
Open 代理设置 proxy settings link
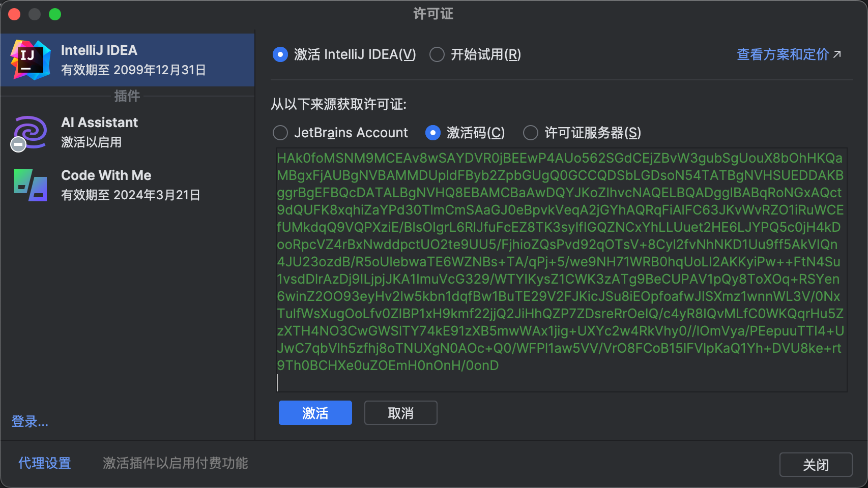point(45,463)
